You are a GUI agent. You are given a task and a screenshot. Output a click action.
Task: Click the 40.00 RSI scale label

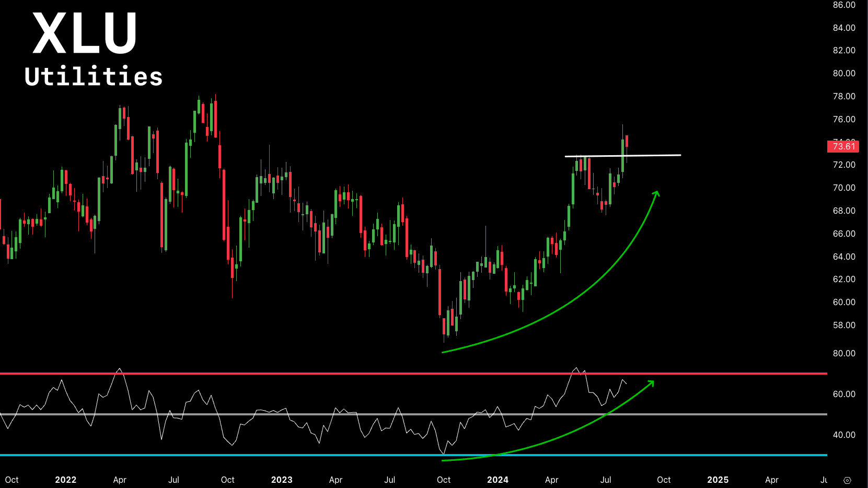(844, 435)
